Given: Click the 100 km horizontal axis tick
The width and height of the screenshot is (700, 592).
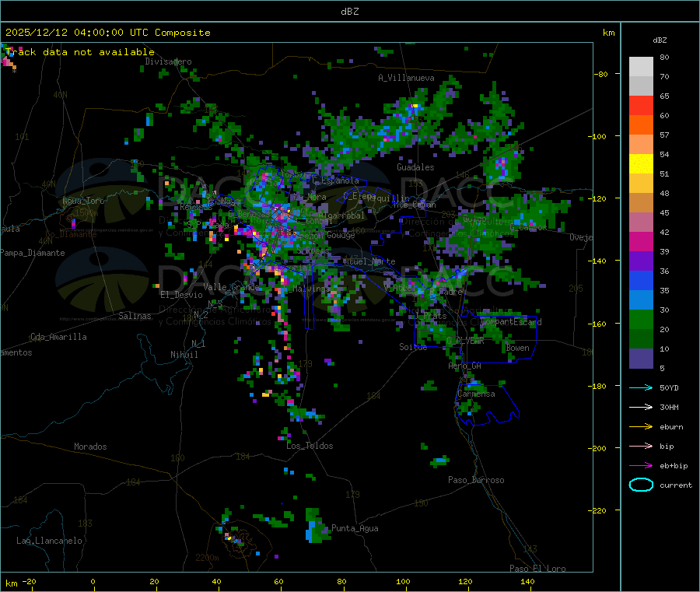Looking at the screenshot, I should [x=403, y=582].
